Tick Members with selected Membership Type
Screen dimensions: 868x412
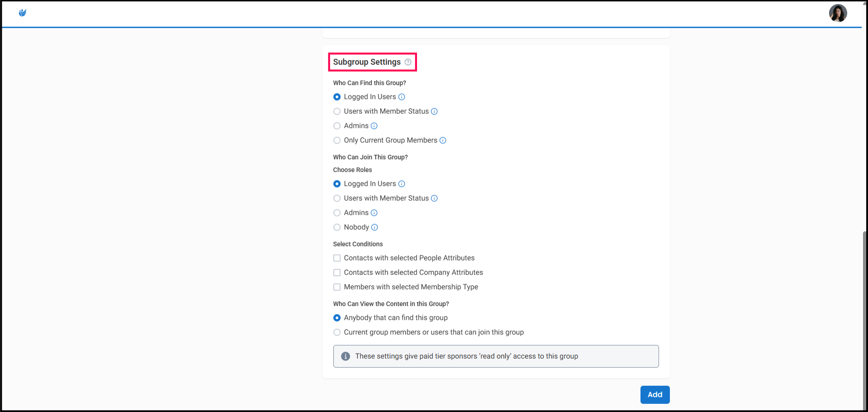pos(337,287)
